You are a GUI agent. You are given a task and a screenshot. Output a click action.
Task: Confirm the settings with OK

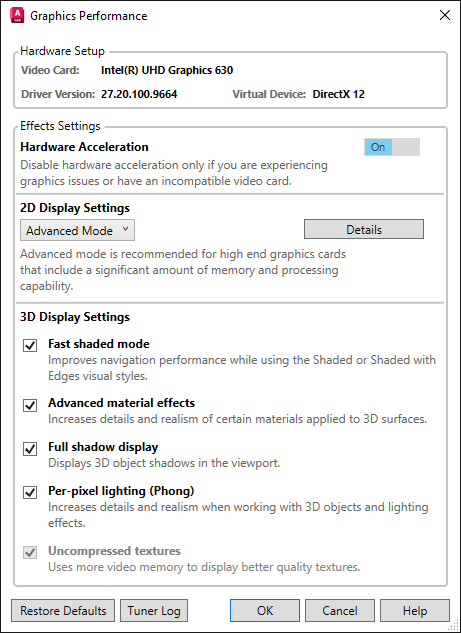265,610
